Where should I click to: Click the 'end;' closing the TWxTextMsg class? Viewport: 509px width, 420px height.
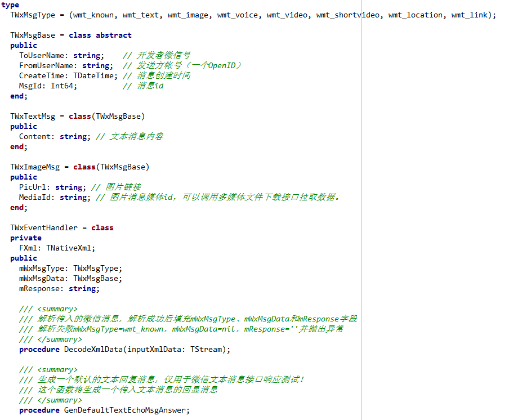pyautogui.click(x=19, y=147)
